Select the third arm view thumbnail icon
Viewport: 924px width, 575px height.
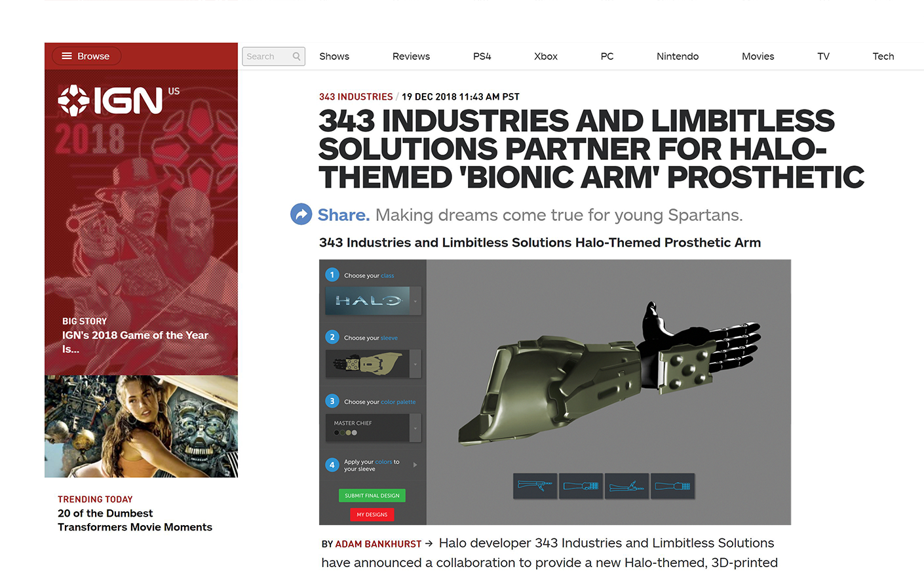tap(626, 486)
